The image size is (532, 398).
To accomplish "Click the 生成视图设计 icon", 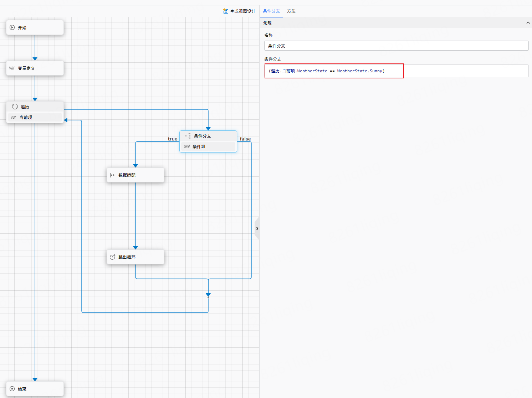I will (226, 11).
